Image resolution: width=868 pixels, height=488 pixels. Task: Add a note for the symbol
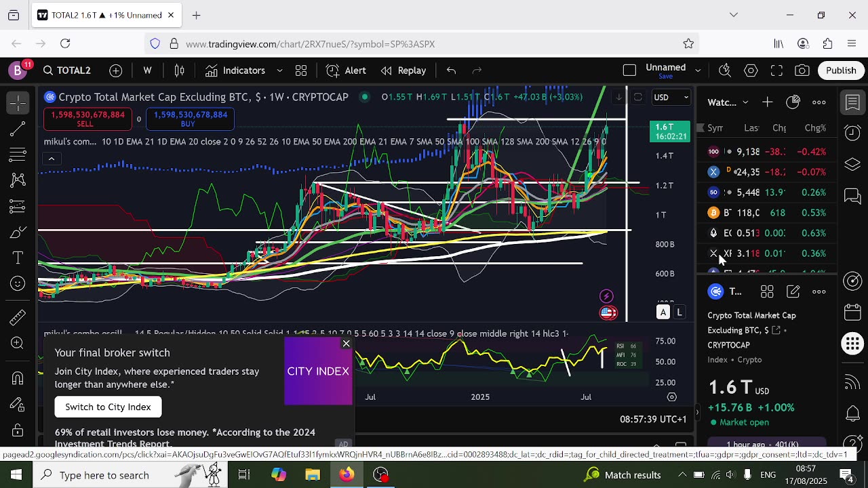(793, 291)
